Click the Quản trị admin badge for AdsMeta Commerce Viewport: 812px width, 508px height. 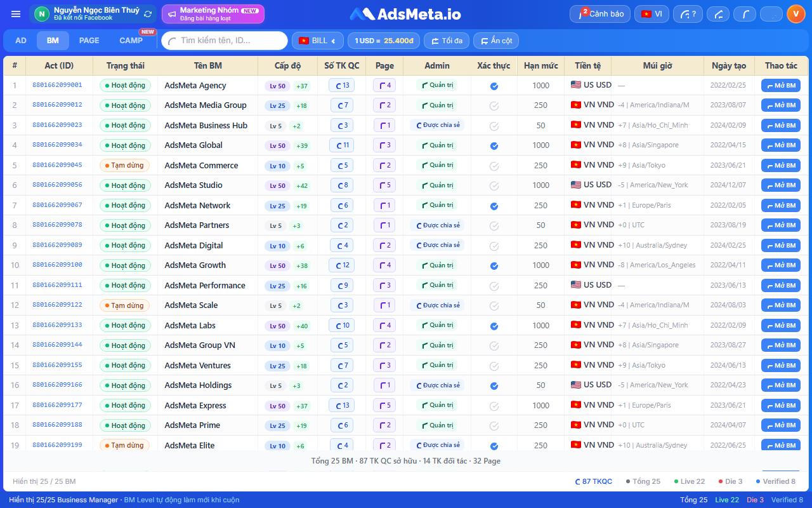click(x=437, y=165)
